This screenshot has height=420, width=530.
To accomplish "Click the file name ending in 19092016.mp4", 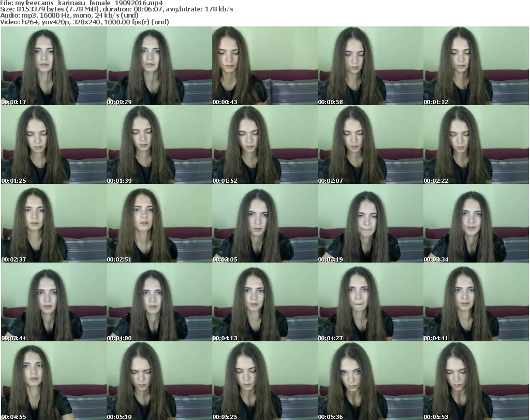I will (89, 3).
